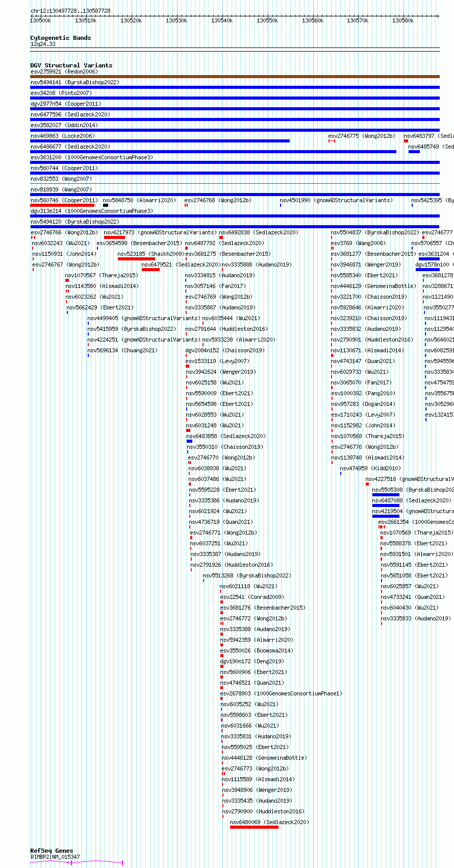Image resolution: width=454 pixels, height=868 pixels.
Task: Open variant nsv5504837 (ByrskaBishop2022)
Action: click(x=375, y=232)
